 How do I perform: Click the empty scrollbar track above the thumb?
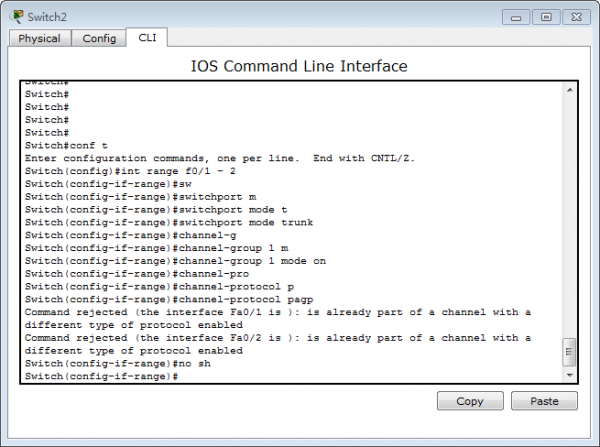coord(569,216)
